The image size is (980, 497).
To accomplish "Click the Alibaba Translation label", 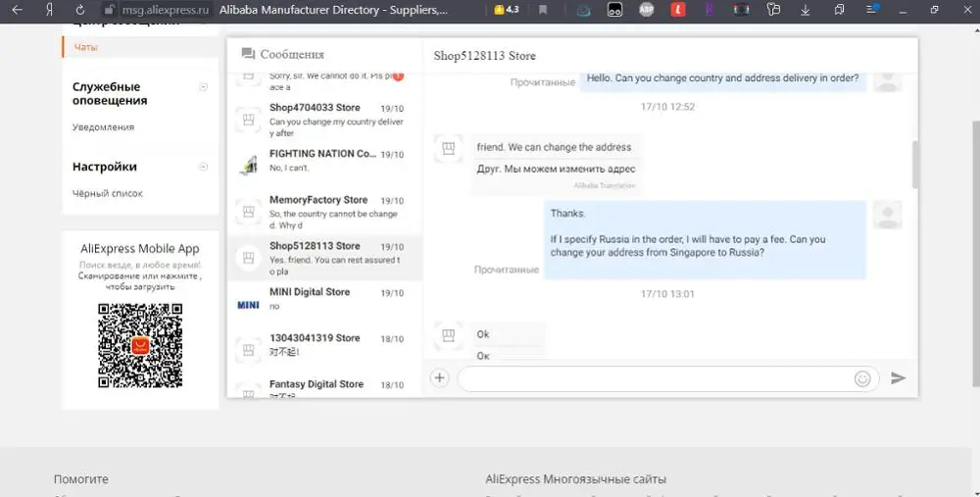I will [605, 185].
